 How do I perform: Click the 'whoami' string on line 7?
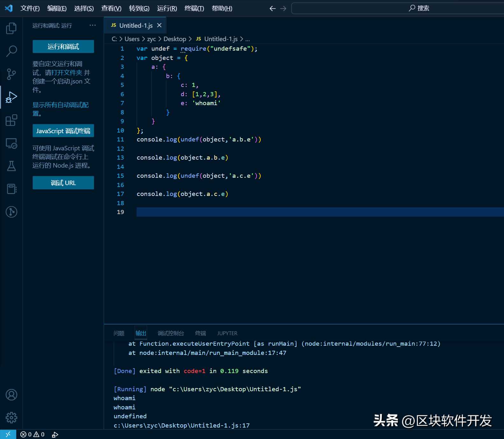(x=206, y=103)
